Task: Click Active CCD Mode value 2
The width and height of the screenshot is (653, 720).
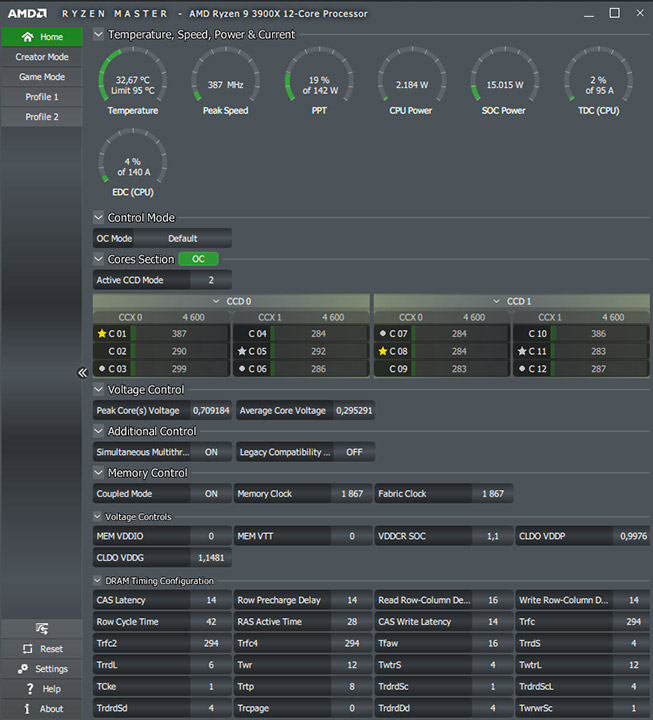Action: point(211,280)
